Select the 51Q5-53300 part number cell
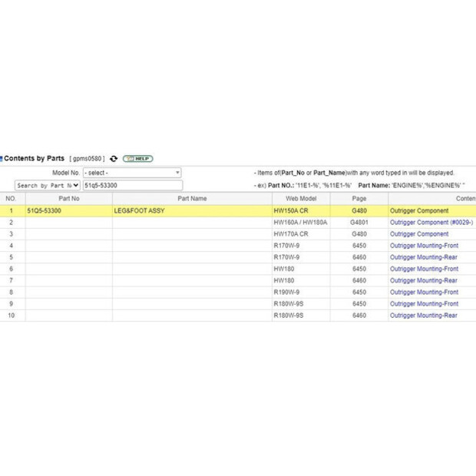The height and width of the screenshot is (476, 476). pos(44,210)
